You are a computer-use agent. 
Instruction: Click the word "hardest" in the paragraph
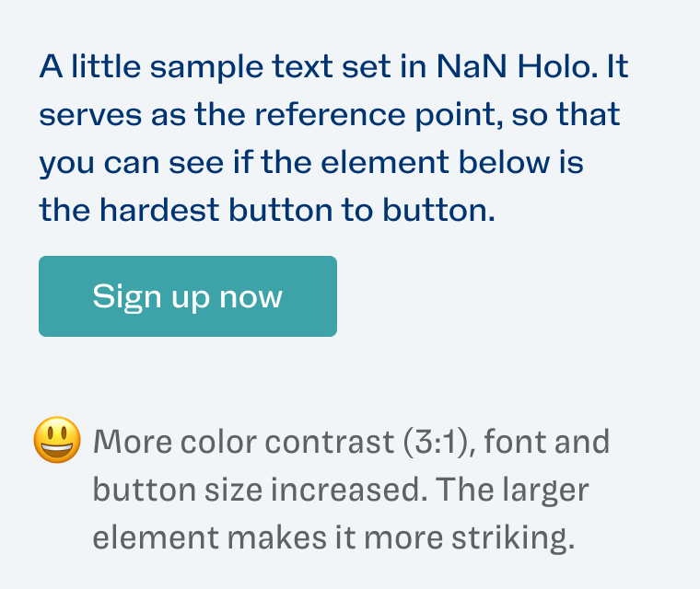[159, 210]
